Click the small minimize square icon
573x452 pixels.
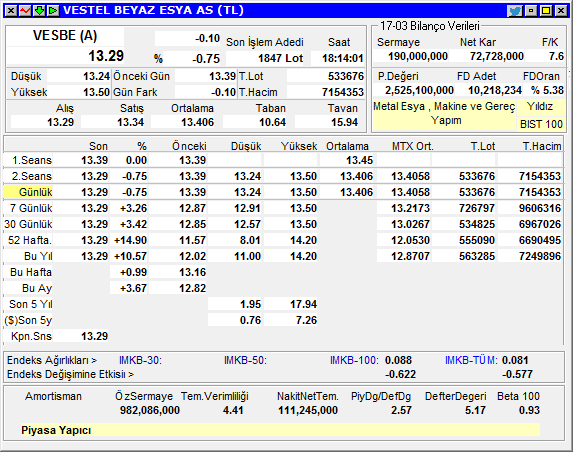pos(531,11)
